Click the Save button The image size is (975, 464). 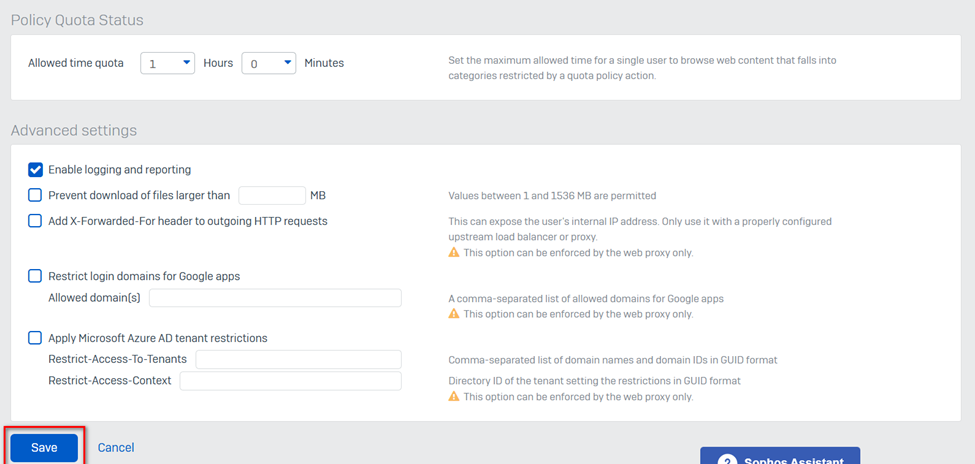point(44,448)
